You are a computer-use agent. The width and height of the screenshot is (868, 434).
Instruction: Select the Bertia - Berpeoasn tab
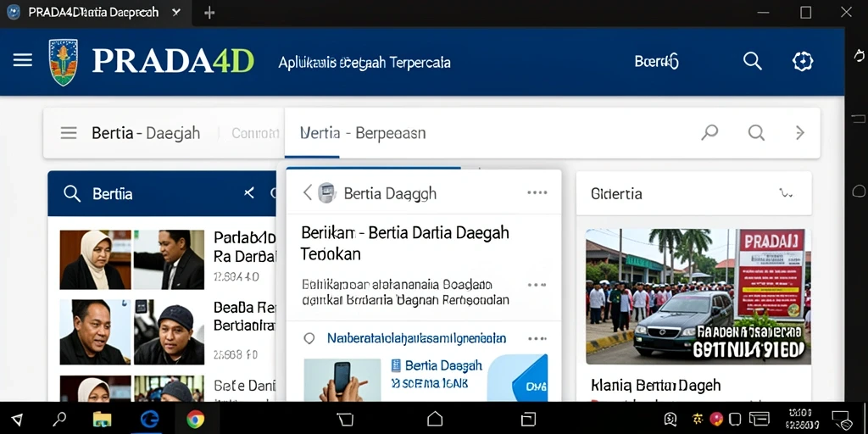(x=363, y=133)
